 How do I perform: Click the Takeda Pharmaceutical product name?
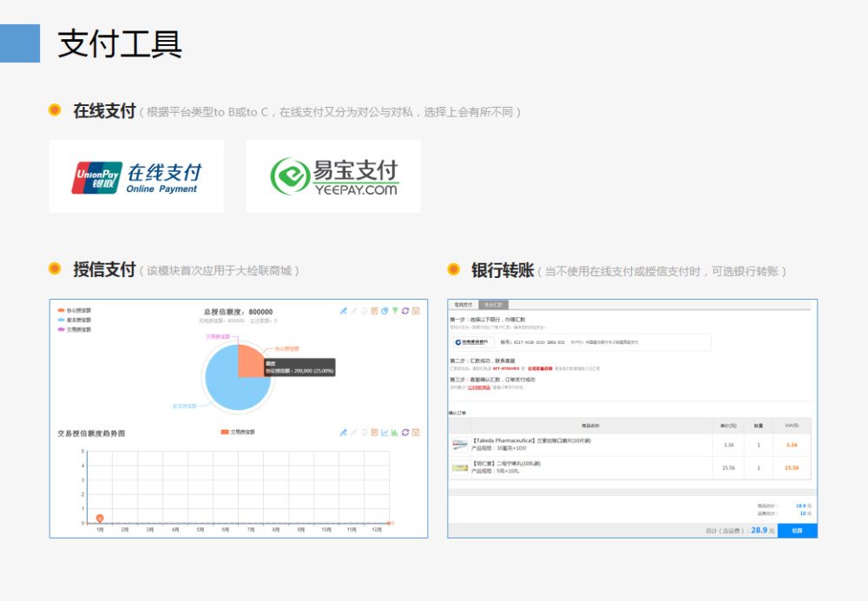[x=531, y=441]
